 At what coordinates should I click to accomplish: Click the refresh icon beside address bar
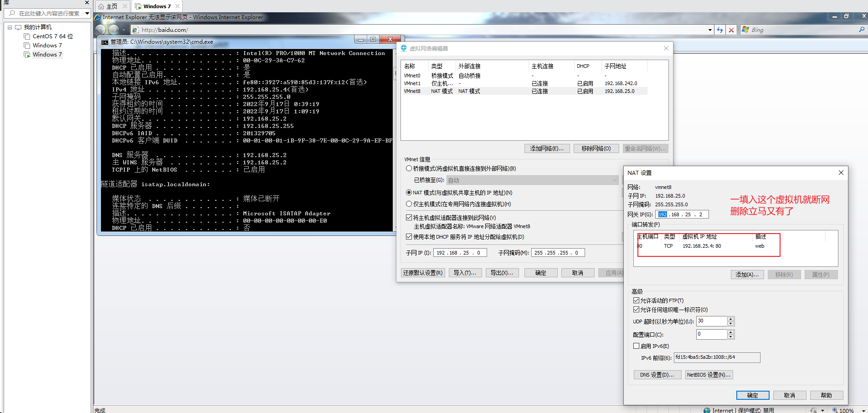[x=720, y=30]
